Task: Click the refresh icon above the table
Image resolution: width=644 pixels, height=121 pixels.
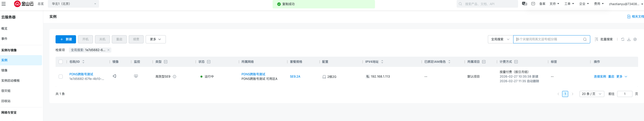Action: click(x=623, y=39)
